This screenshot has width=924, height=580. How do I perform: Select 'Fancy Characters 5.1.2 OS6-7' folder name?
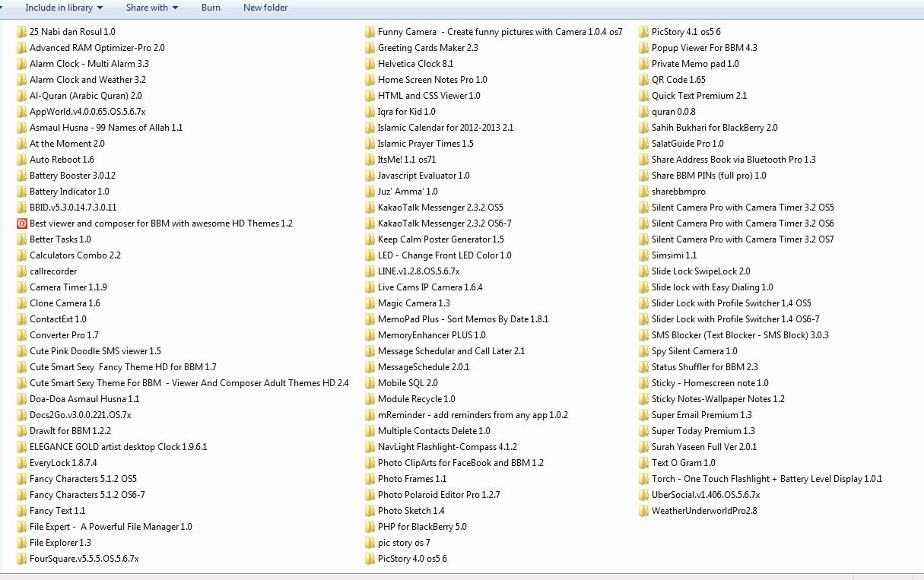coord(87,495)
